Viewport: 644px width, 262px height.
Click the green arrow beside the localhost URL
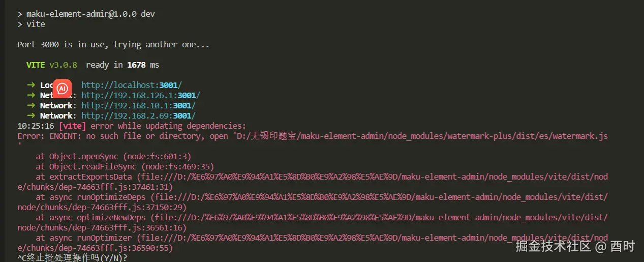pyautogui.click(x=31, y=85)
